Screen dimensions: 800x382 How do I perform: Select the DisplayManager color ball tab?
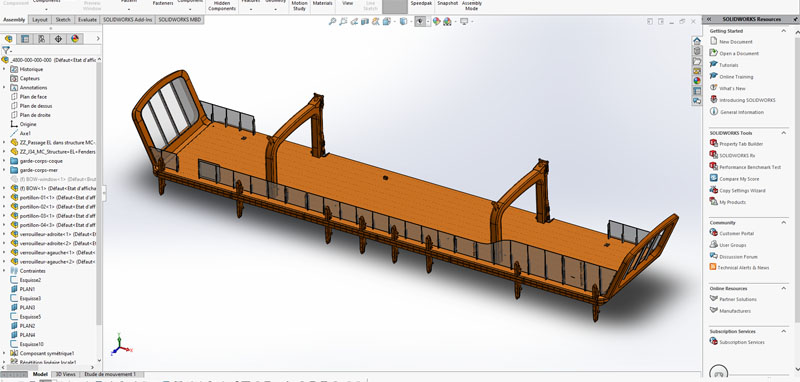point(74,39)
